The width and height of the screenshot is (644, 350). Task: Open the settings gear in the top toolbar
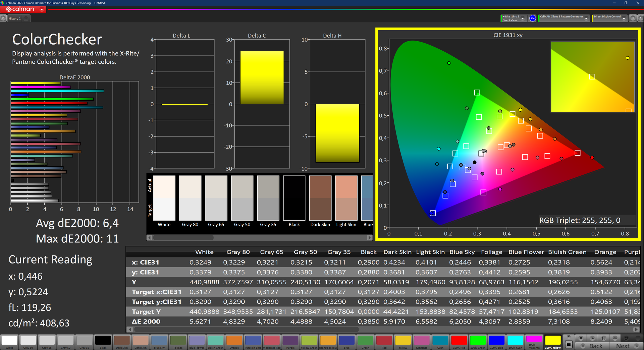633,18
